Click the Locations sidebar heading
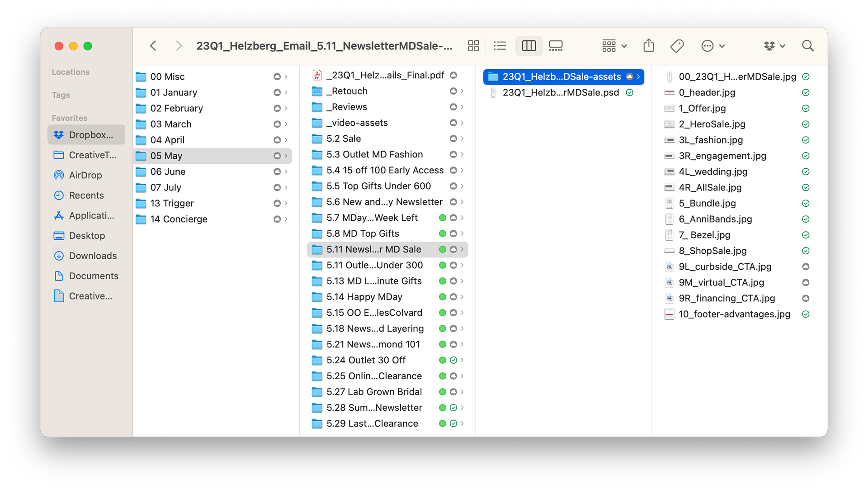 coord(71,72)
